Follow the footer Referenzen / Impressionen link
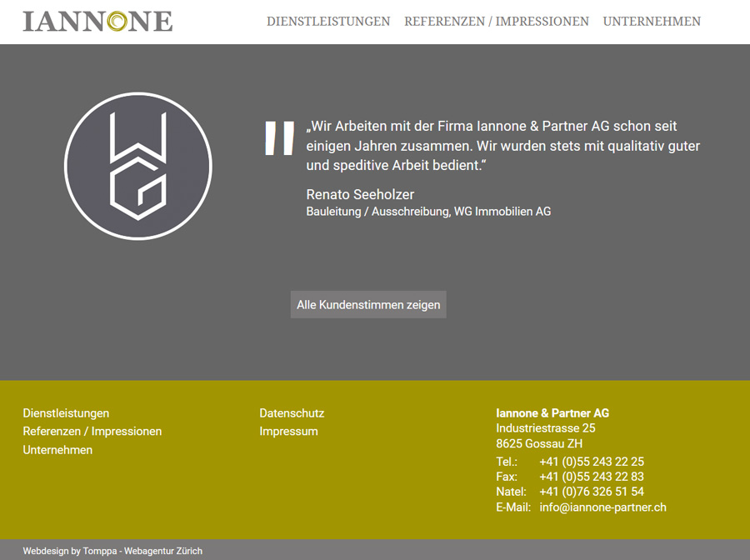 [x=92, y=432]
